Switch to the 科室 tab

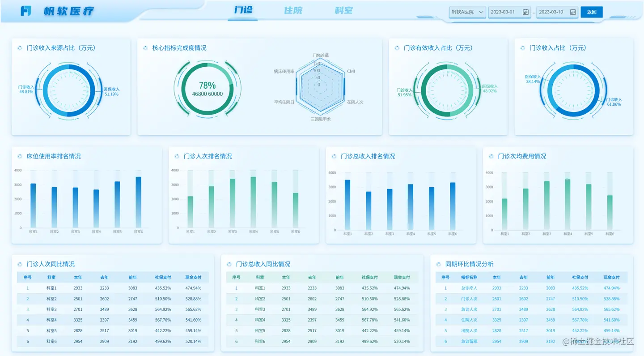click(x=343, y=10)
